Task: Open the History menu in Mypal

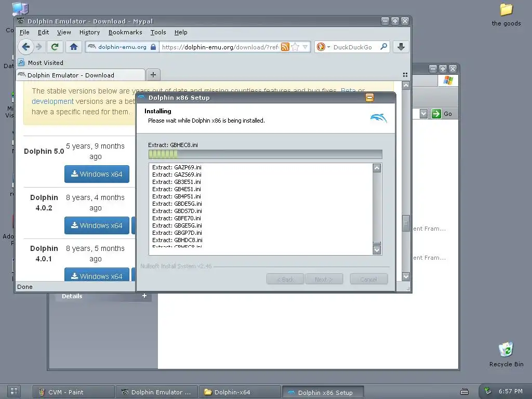Action: (89, 32)
